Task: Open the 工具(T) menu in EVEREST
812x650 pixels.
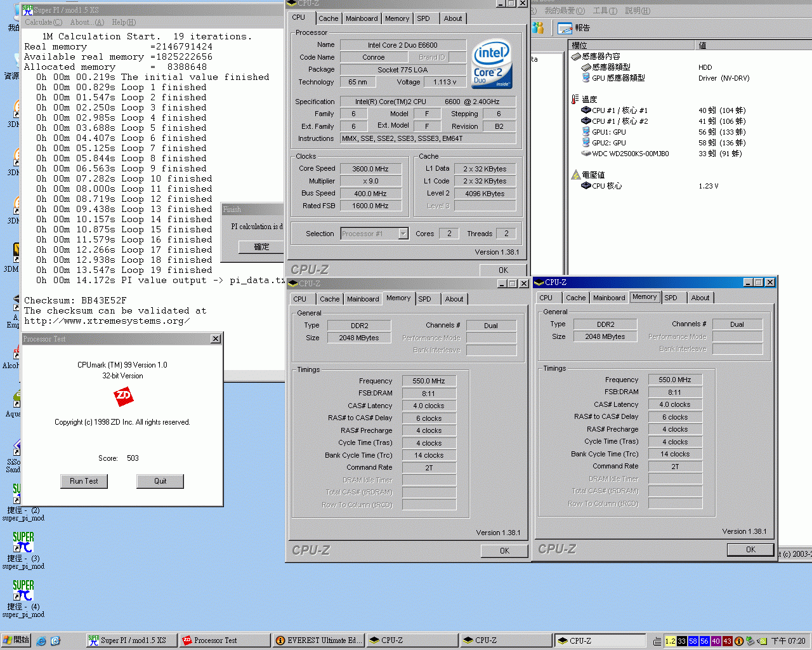Action: tap(605, 11)
